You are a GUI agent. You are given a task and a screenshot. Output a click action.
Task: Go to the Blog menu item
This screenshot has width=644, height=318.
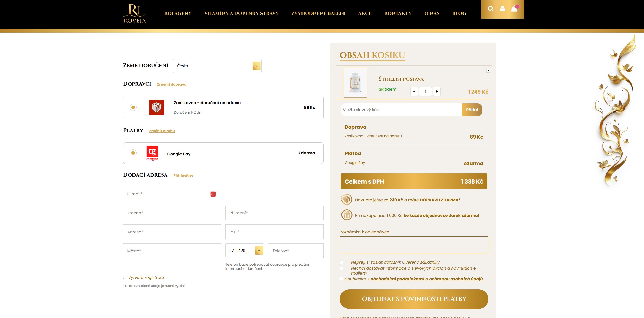coord(459,13)
